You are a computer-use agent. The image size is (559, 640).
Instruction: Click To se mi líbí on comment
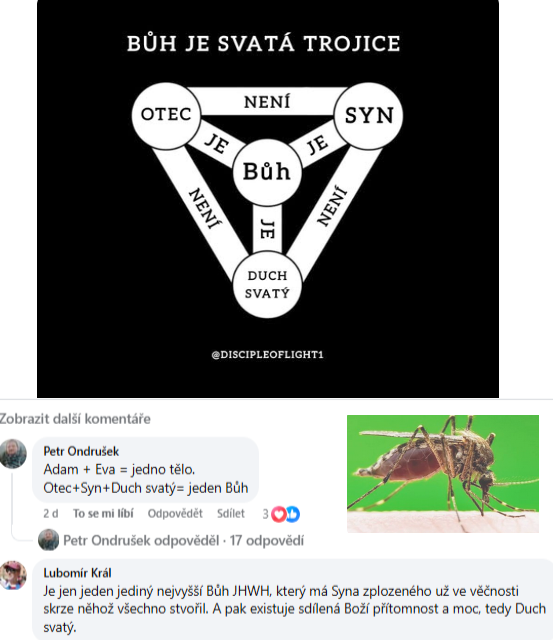(x=103, y=513)
